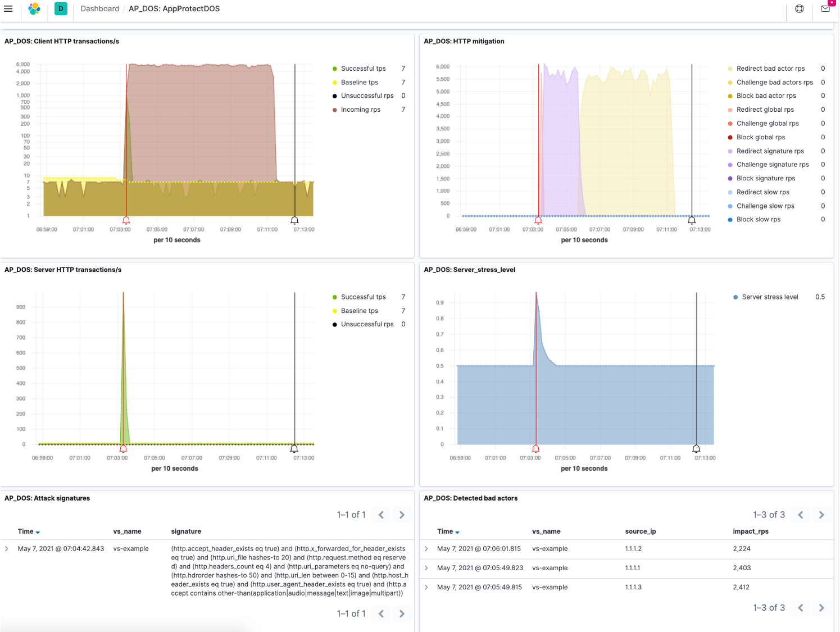The width and height of the screenshot is (840, 632).
Task: Expand bad actor row with source 1.1.1.2
Action: pos(426,549)
